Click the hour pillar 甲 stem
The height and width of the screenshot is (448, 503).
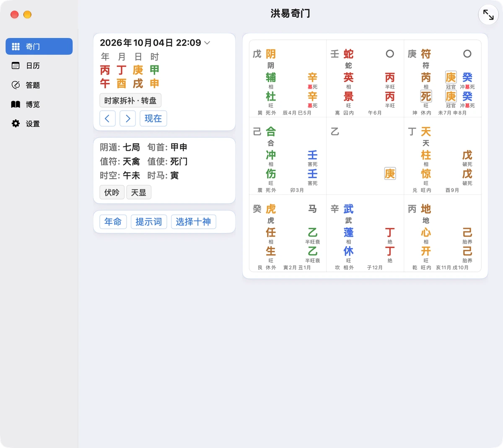tap(155, 70)
